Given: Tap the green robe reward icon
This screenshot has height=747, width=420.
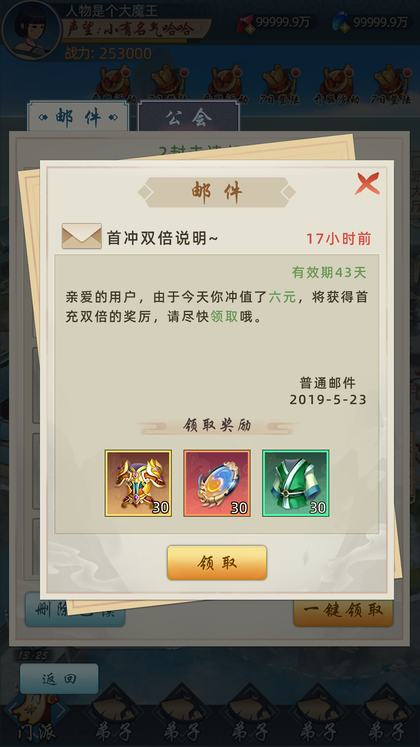Looking at the screenshot, I should pyautogui.click(x=296, y=483).
